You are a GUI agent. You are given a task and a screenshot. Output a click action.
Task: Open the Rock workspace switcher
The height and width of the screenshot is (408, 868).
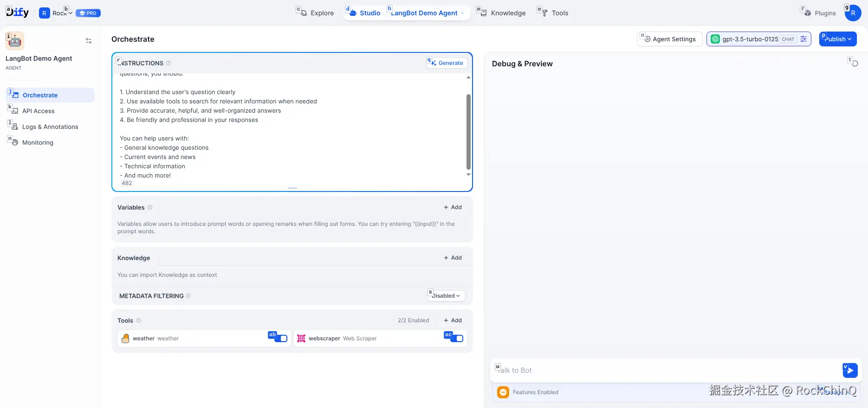coord(56,13)
